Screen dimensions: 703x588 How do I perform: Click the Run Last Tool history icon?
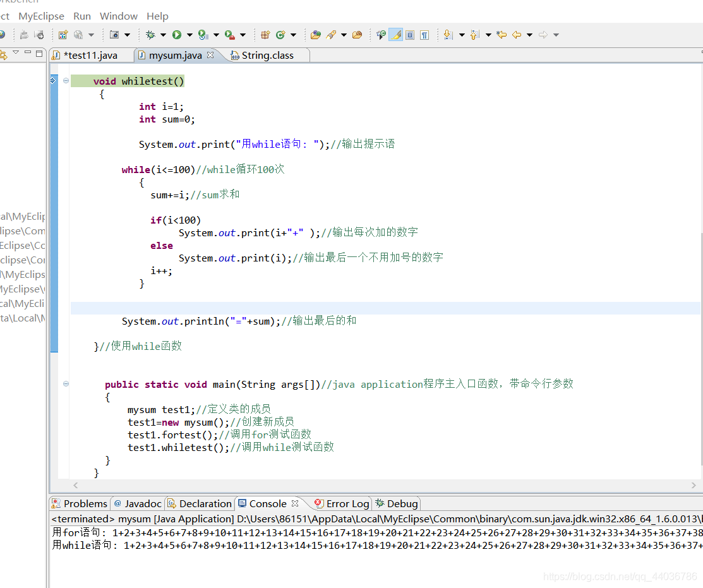[203, 35]
